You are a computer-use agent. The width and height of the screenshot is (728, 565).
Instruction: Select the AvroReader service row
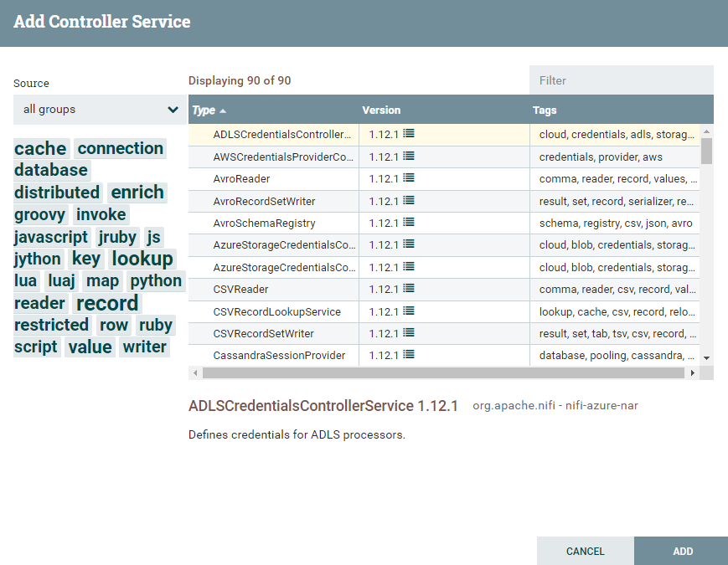coord(444,178)
